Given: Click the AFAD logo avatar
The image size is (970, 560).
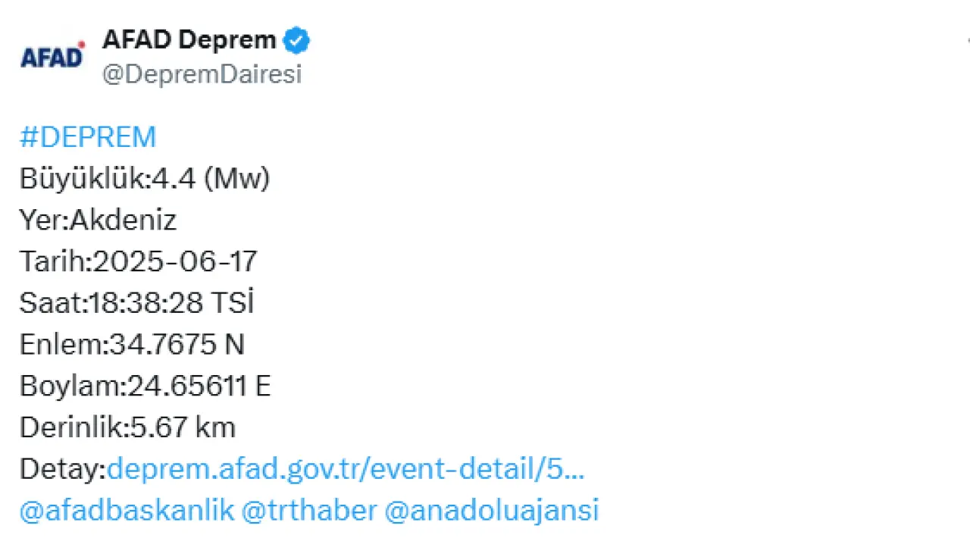Looking at the screenshot, I should pyautogui.click(x=52, y=56).
